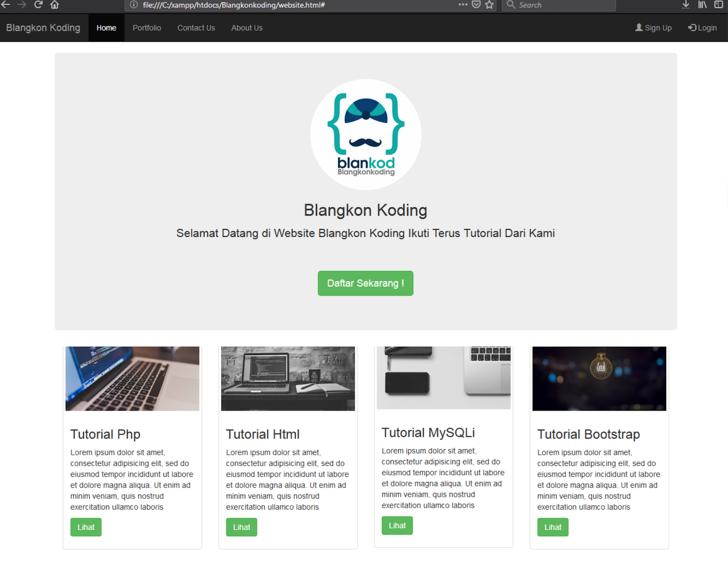
Task: Click the tracking protection shield icon
Action: pyautogui.click(x=476, y=5)
